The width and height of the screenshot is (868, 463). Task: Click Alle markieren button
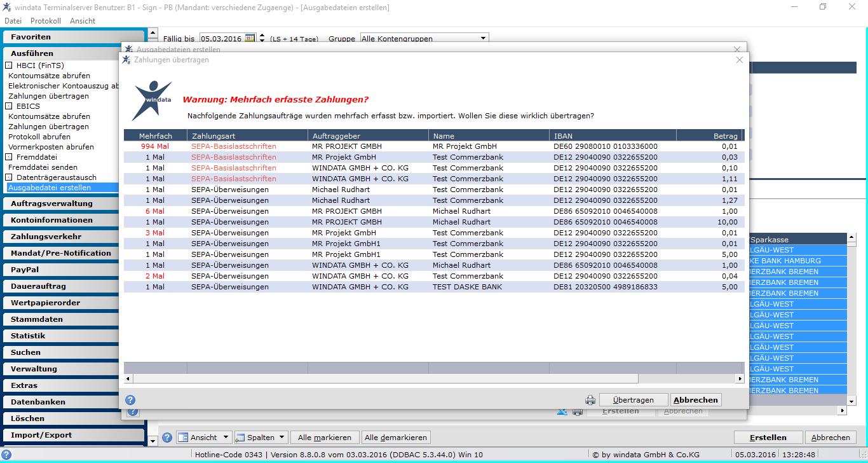325,438
